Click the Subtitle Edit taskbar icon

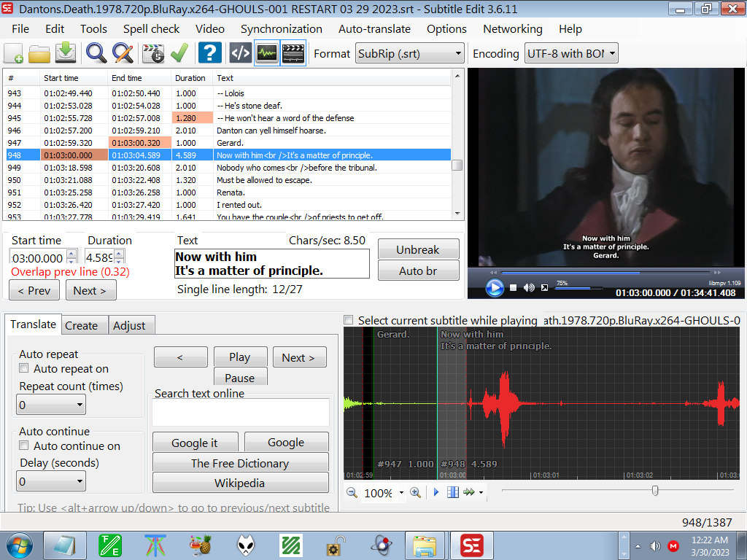click(x=472, y=545)
